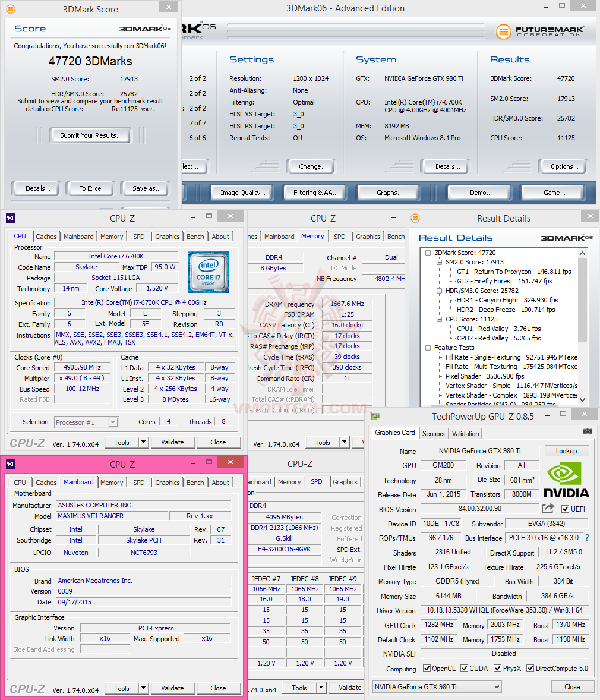Click the Result Details scrollbar up arrow
The width and height of the screenshot is (600, 700).
pos(582,253)
